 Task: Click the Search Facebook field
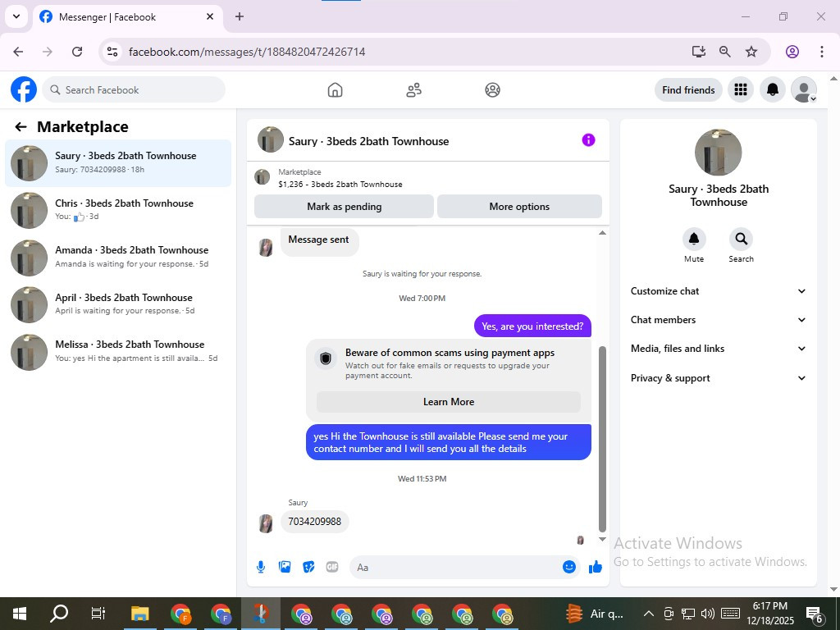[134, 90]
